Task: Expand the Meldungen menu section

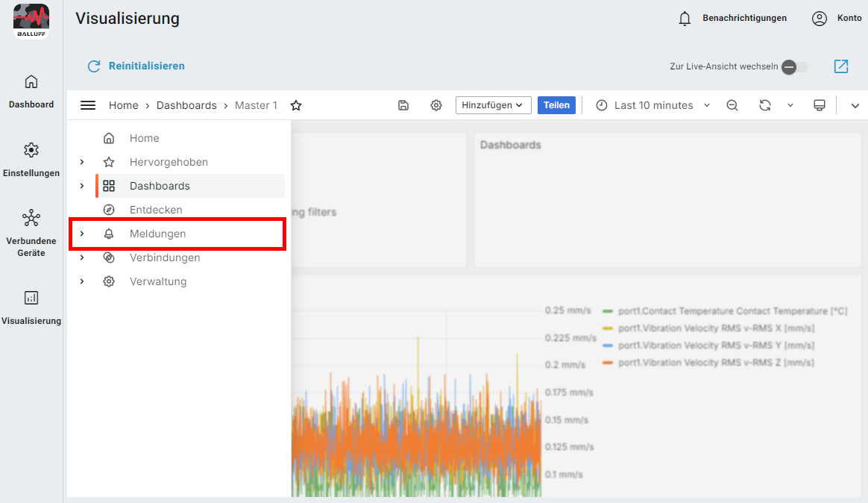Action: [x=82, y=234]
